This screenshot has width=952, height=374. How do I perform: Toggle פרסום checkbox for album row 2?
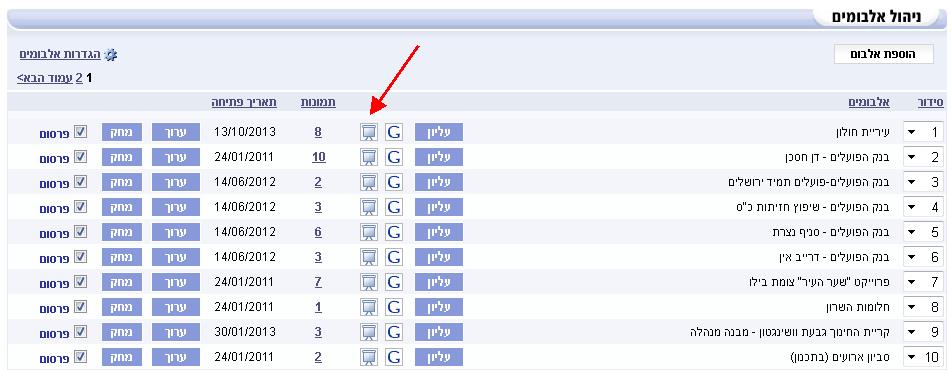[x=80, y=156]
